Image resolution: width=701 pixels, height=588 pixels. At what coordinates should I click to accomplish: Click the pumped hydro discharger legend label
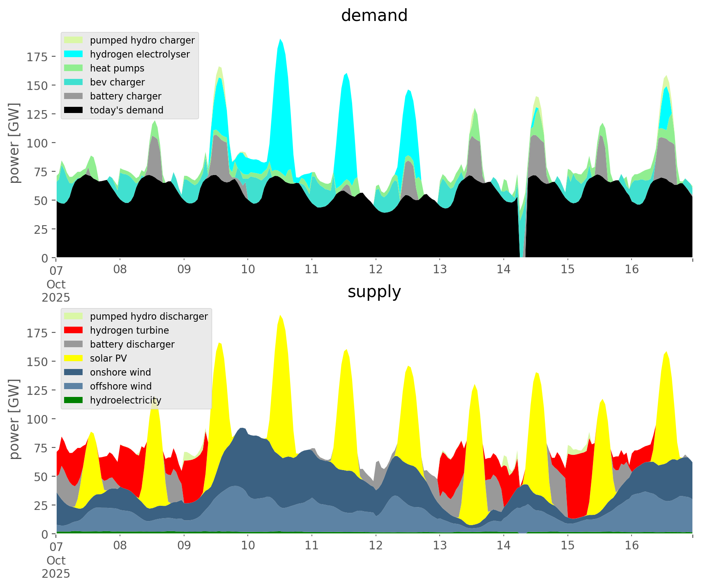point(149,316)
